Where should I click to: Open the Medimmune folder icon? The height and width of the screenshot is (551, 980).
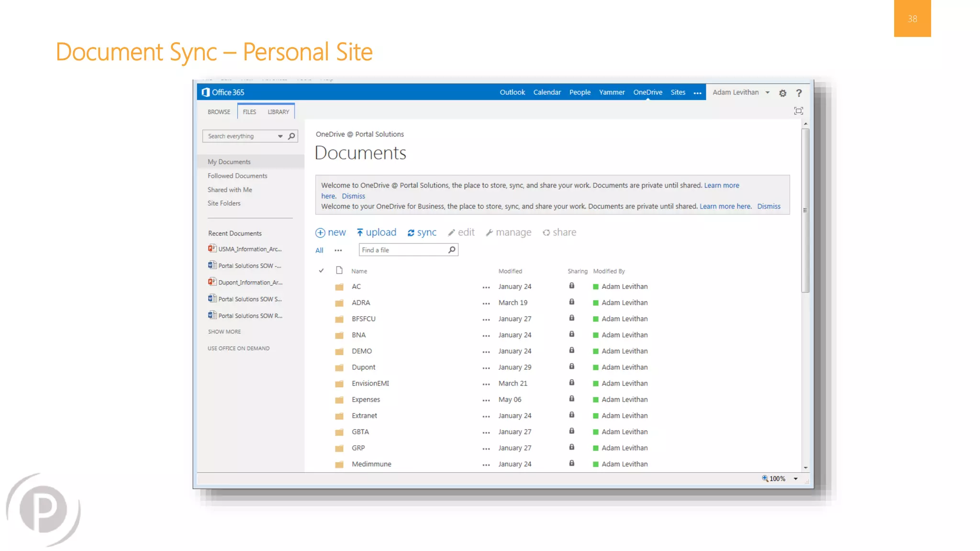pos(339,464)
